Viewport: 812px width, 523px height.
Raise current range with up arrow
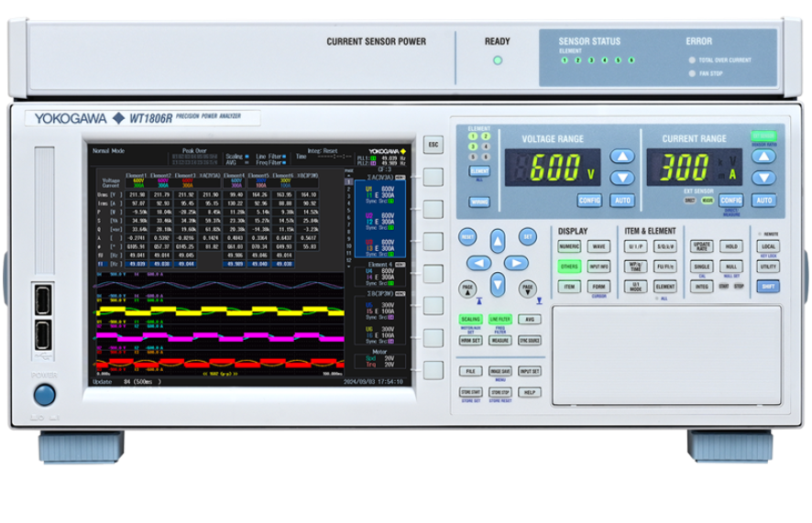[763, 156]
